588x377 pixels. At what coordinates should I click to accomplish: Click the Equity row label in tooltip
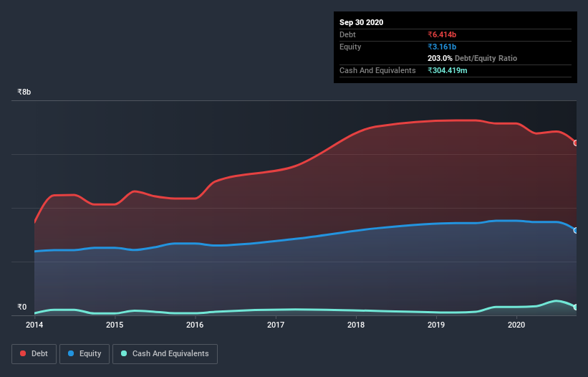350,47
